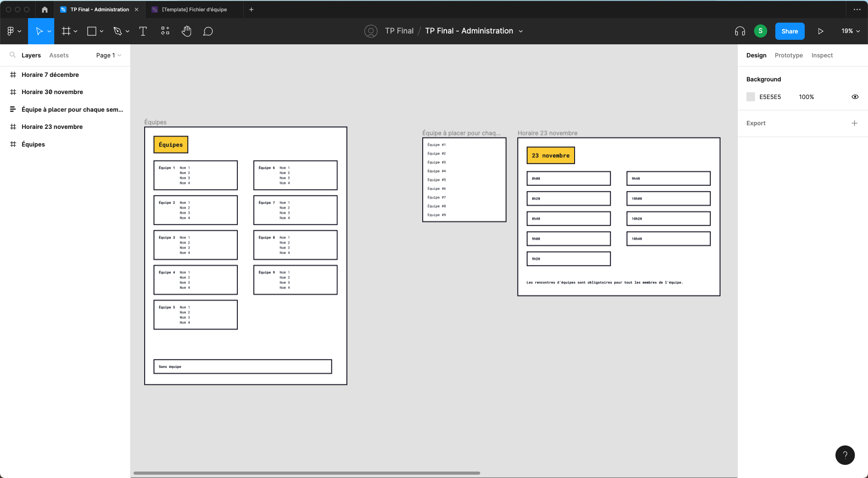Open the audio headphones icon
Image resolution: width=868 pixels, height=478 pixels.
740,31
